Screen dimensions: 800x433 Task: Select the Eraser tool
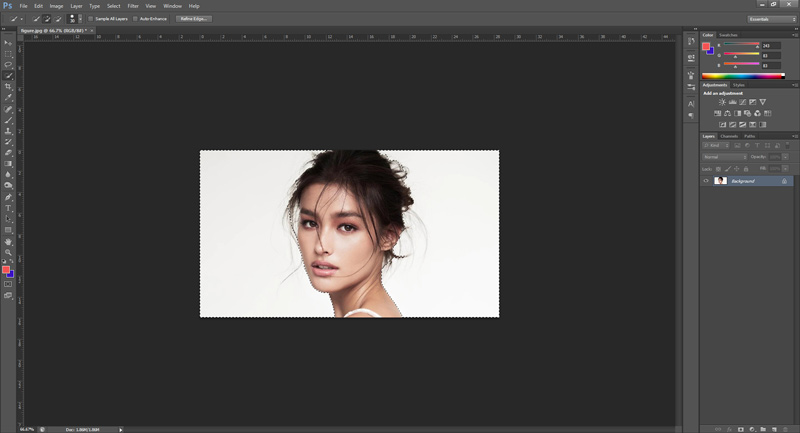click(x=8, y=152)
